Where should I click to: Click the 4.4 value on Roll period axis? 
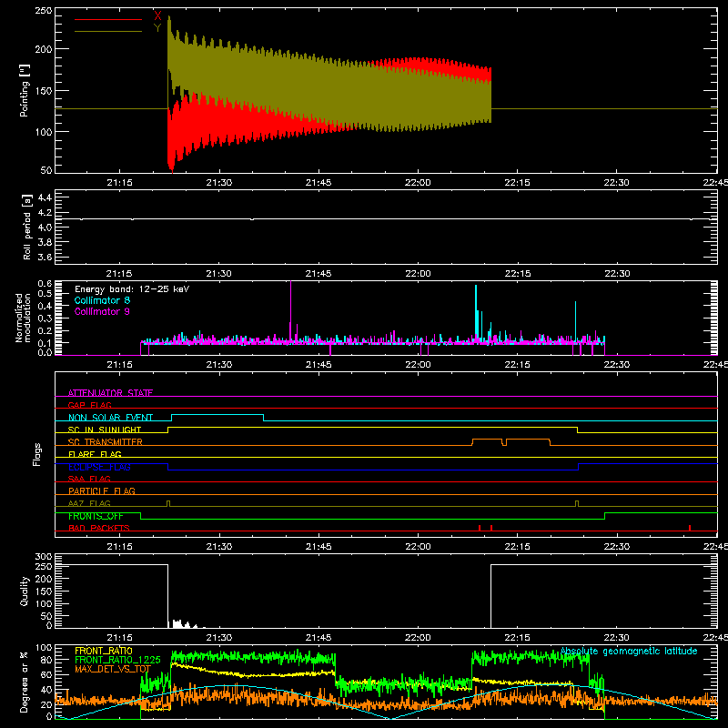click(45, 197)
